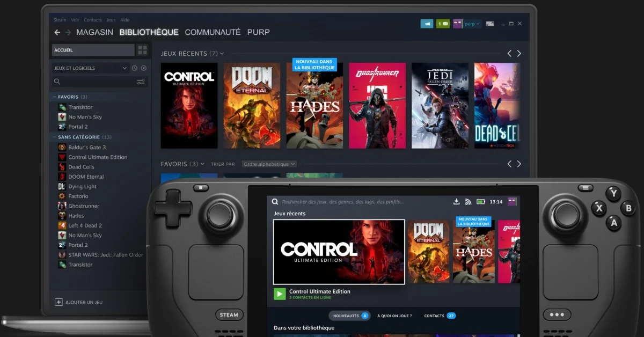The width and height of the screenshot is (644, 337).
Task: Click the library search magnifier icon
Action: 57,81
